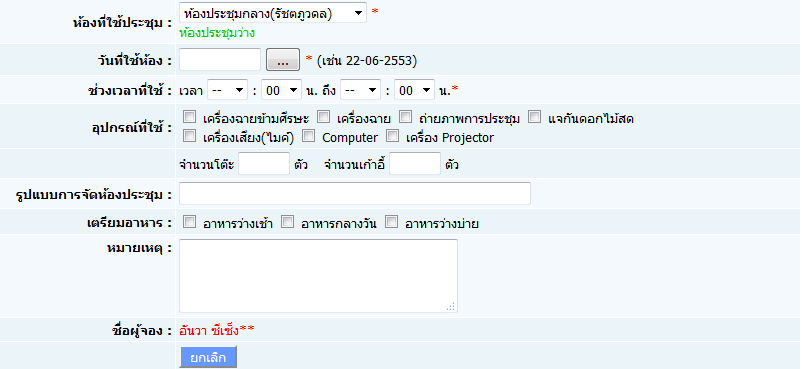Click the วันที่ใช้ห้อง date input field

click(x=220, y=60)
